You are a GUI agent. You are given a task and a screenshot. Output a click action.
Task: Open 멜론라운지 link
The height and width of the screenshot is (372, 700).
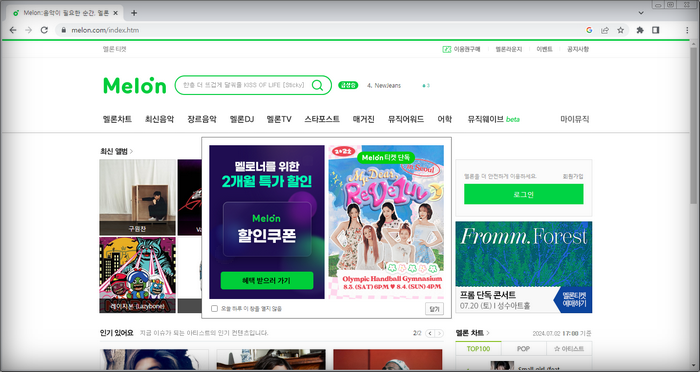[x=508, y=49]
